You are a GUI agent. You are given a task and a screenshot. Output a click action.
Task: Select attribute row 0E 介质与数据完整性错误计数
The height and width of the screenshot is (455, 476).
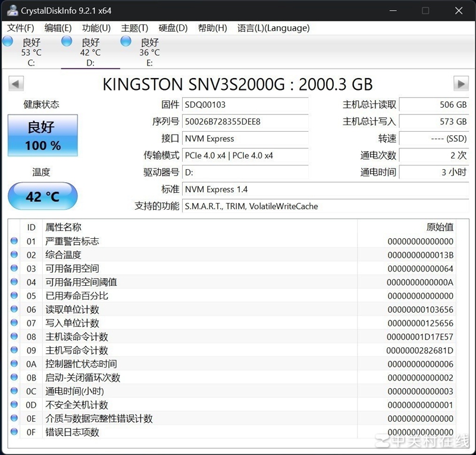tap(232, 419)
